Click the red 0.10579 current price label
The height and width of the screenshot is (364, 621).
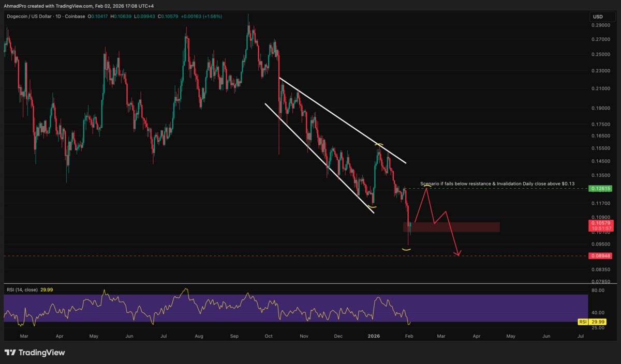pos(600,223)
